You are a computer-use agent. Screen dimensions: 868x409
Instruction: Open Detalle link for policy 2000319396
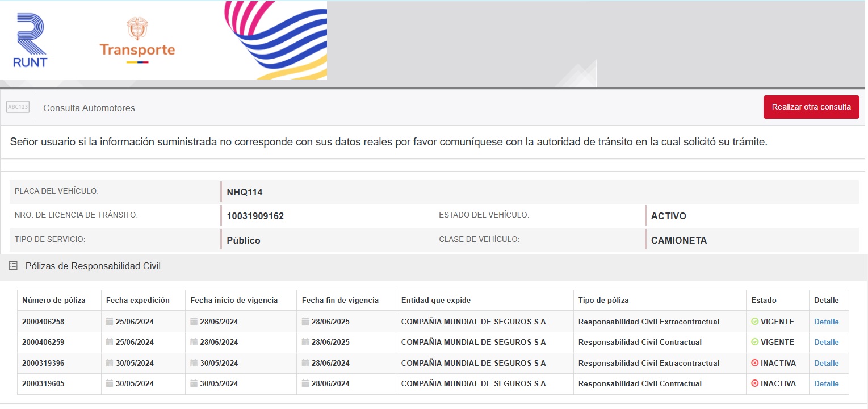826,363
